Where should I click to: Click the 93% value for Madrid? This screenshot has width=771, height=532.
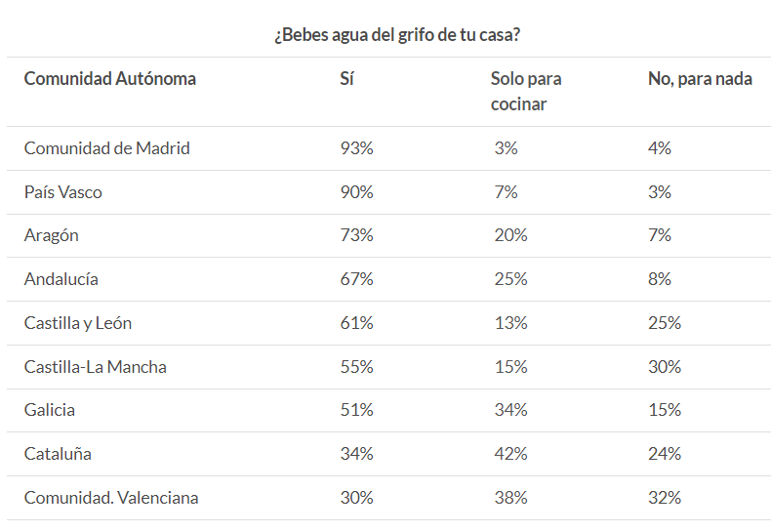coord(355,148)
